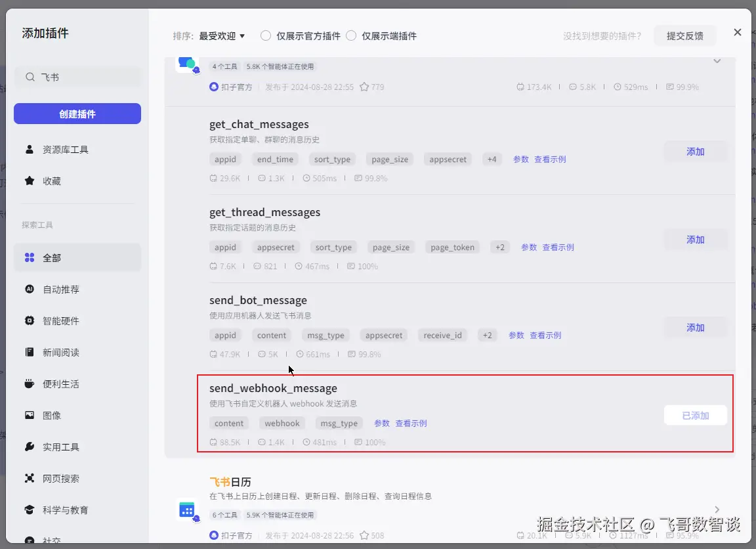The height and width of the screenshot is (549, 756).
Task: Add the send_bot_message tool
Action: (x=695, y=328)
